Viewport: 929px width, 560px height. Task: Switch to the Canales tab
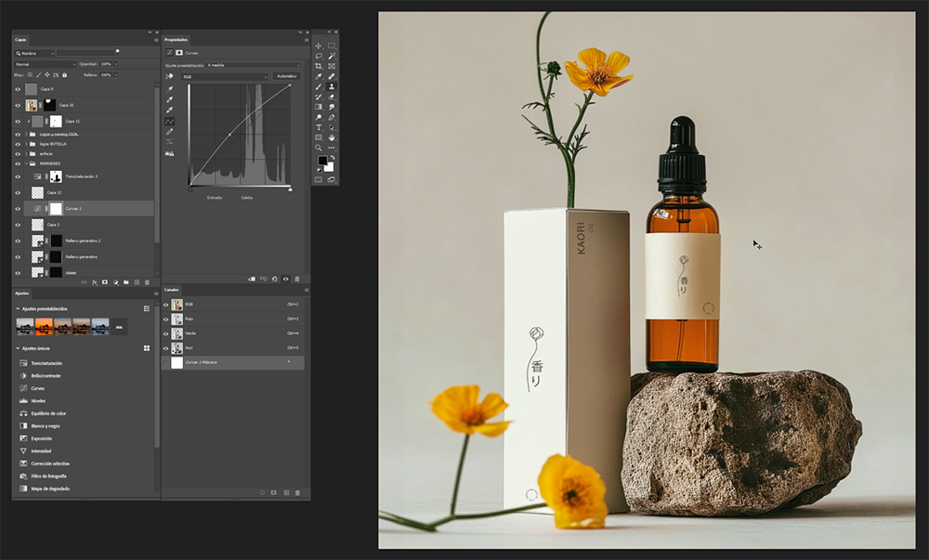[172, 290]
